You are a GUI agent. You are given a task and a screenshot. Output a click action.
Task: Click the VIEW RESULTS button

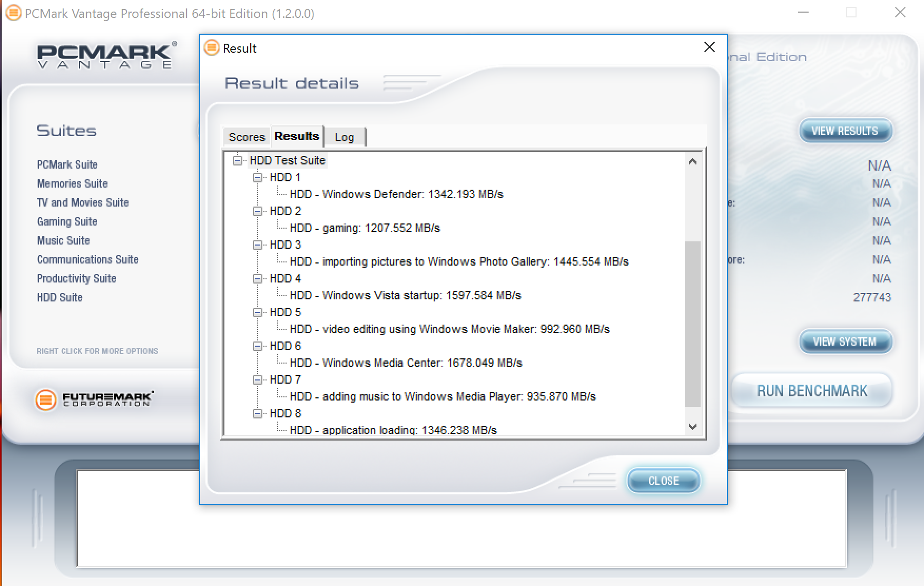(844, 131)
